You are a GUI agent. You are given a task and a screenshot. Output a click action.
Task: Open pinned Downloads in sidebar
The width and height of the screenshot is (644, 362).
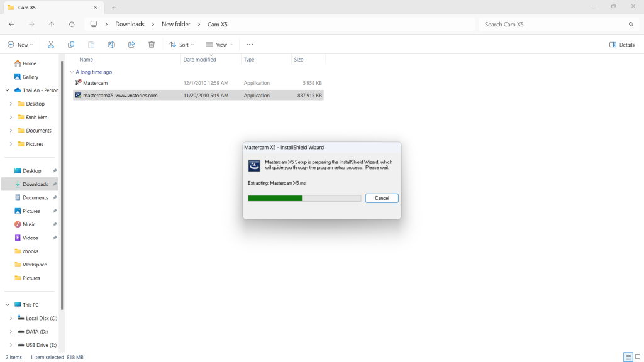(30, 184)
